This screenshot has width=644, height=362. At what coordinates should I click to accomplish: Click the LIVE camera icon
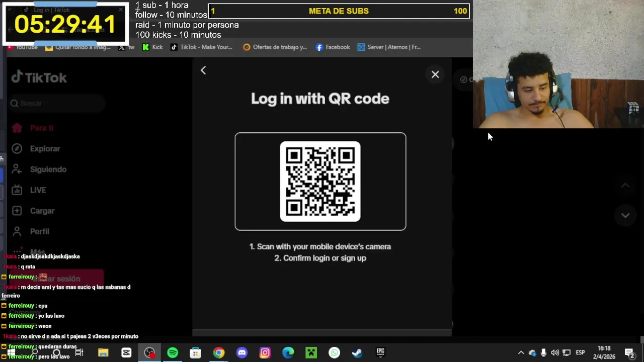17,190
